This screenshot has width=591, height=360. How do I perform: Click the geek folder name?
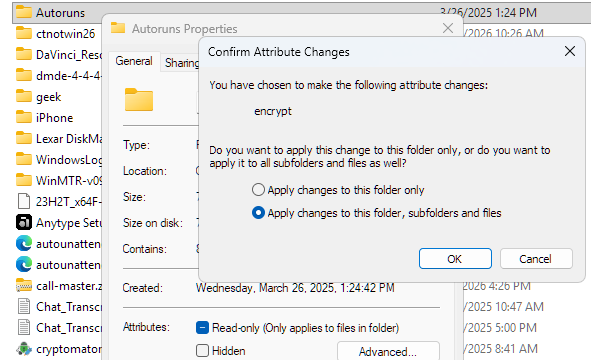tap(48, 97)
